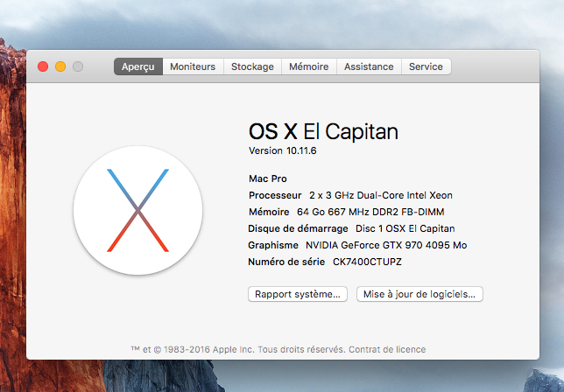Click the Disc 1 OSX El Capitan value
This screenshot has width=564, height=392.
point(405,228)
